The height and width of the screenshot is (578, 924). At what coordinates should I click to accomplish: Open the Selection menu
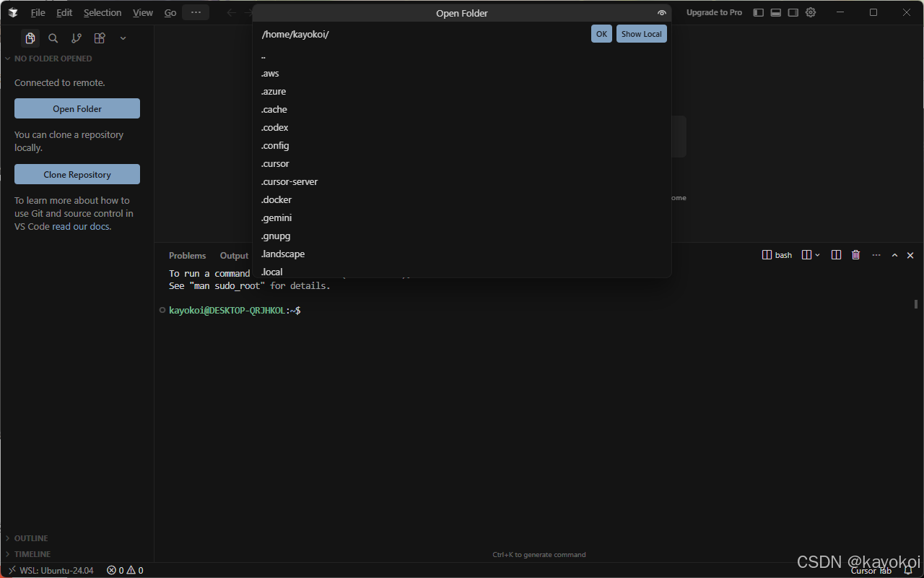[103, 12]
